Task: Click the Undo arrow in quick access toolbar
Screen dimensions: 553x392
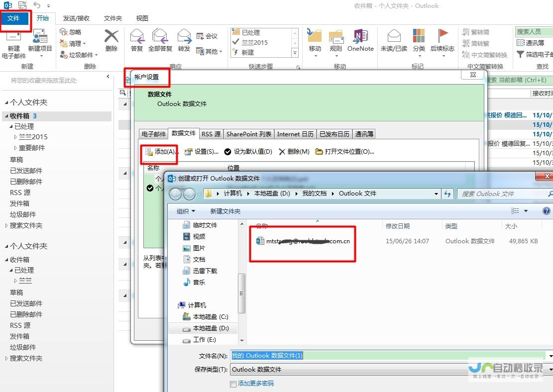Action: click(37, 5)
